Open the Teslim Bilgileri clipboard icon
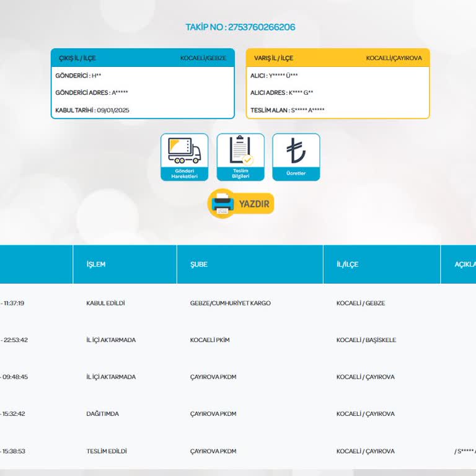The image size is (476, 476). (x=240, y=151)
